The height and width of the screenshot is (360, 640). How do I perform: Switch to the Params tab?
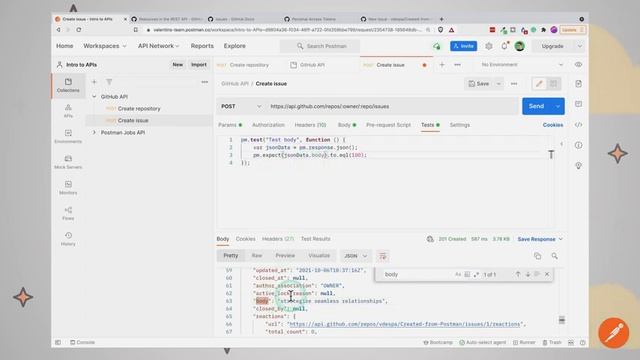230,125
